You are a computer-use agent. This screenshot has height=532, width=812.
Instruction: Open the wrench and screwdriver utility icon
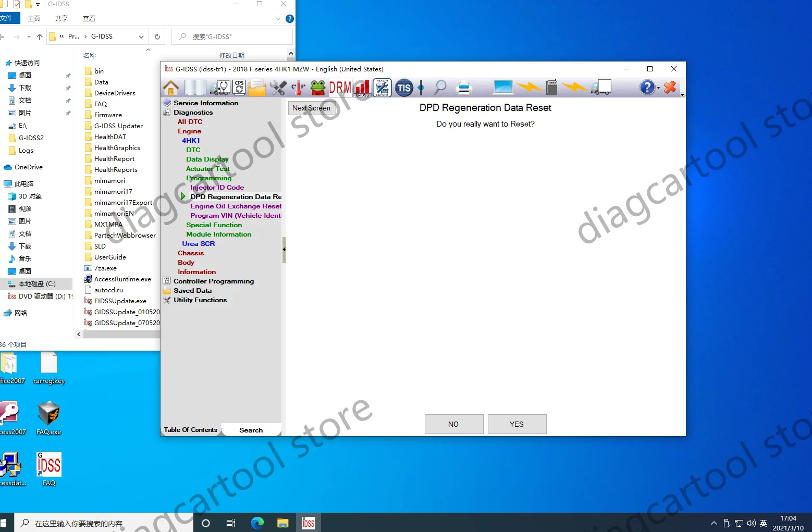(278, 88)
